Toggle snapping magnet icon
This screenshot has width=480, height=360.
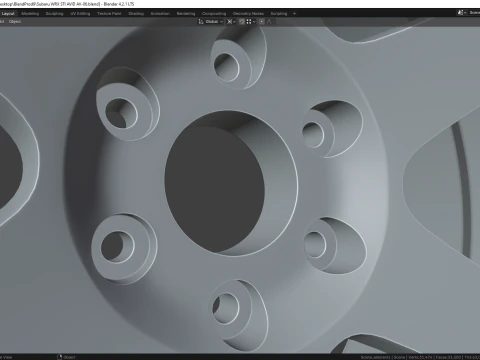click(242, 22)
